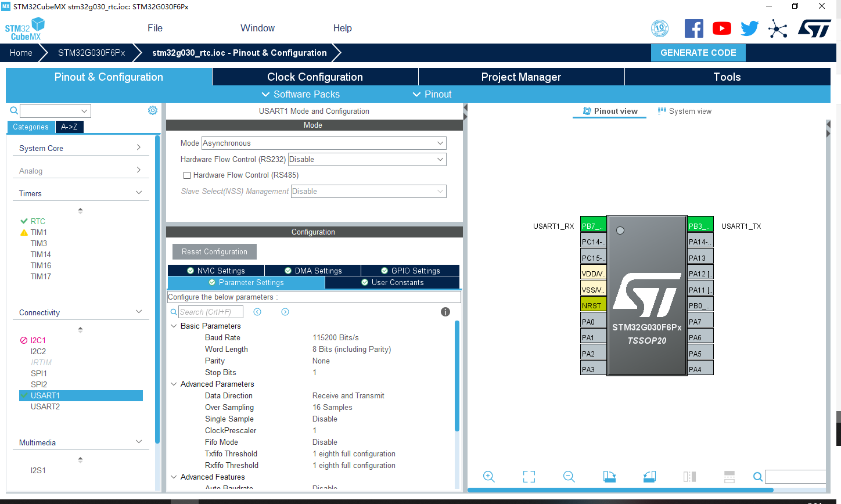The width and height of the screenshot is (841, 504).
Task: Go to previous parameter search result
Action: coord(257,312)
